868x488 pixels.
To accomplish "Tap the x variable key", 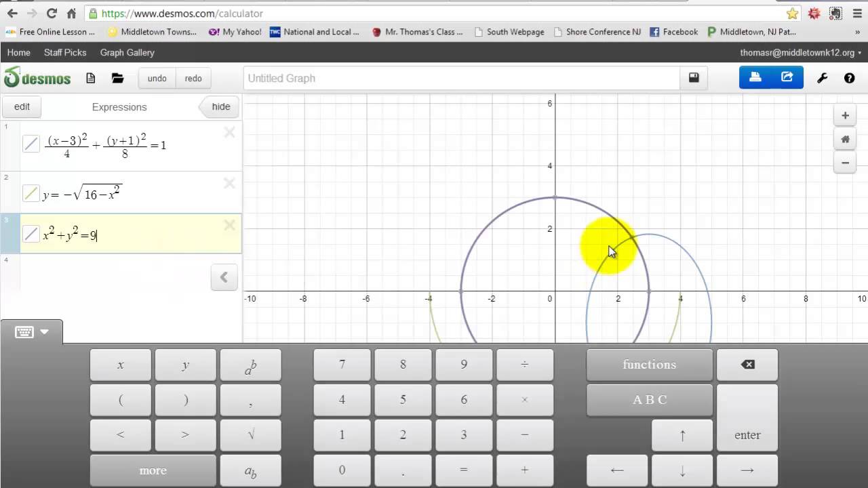I will (121, 365).
